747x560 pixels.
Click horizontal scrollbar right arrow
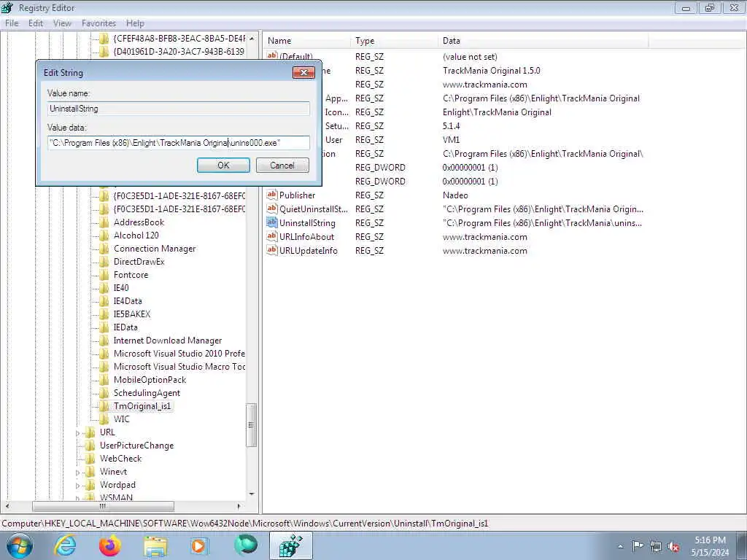click(x=239, y=506)
